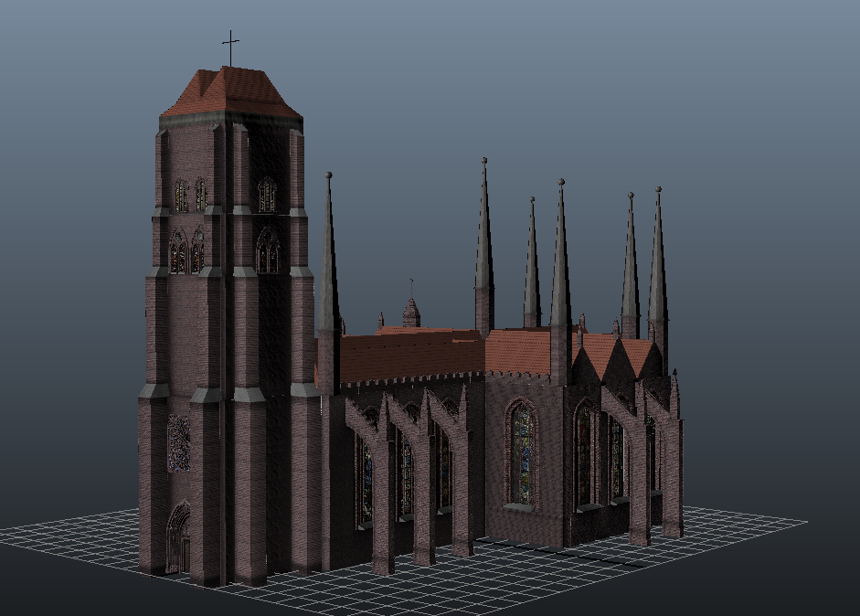
Task: Click the second-level window on the tower's right face
Action: pyautogui.click(x=268, y=250)
